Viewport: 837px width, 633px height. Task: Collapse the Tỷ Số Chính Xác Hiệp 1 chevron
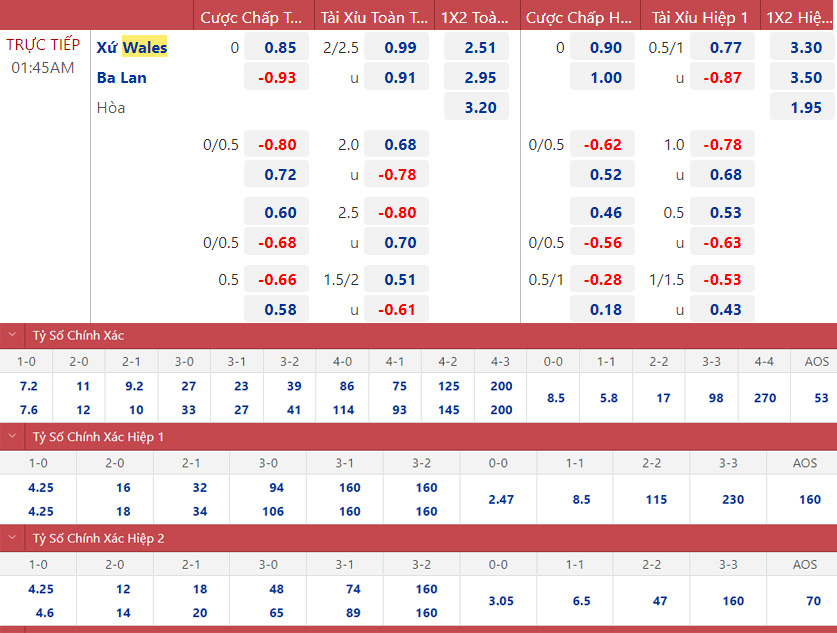(13, 437)
